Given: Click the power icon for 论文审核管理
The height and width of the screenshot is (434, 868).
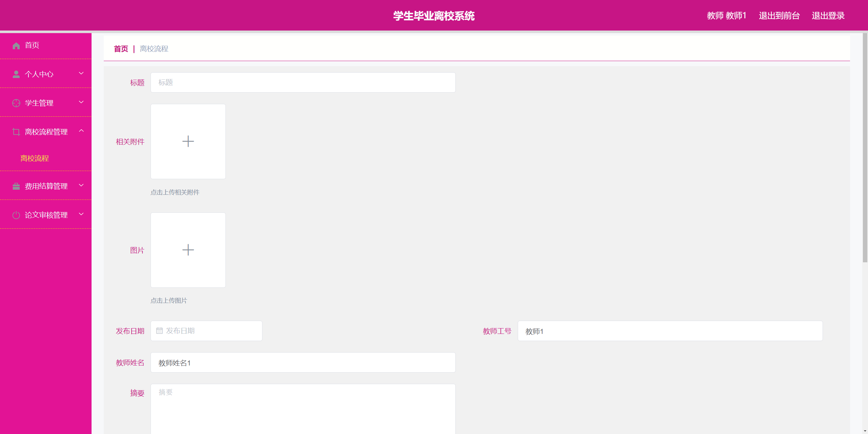Looking at the screenshot, I should point(16,215).
